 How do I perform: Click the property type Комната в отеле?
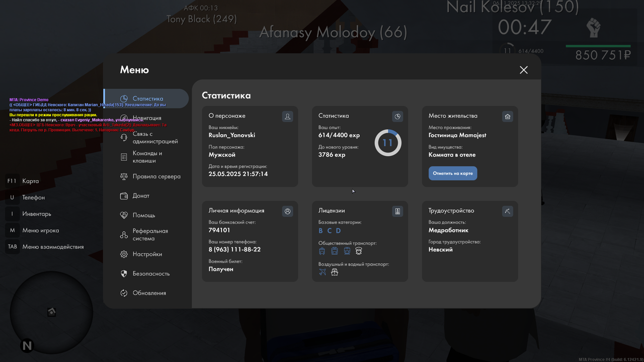(x=452, y=155)
